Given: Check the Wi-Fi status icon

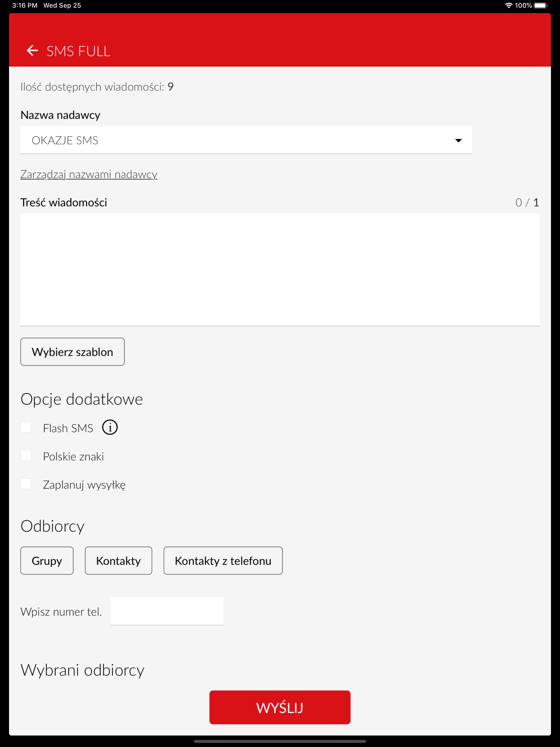Looking at the screenshot, I should point(508,5).
